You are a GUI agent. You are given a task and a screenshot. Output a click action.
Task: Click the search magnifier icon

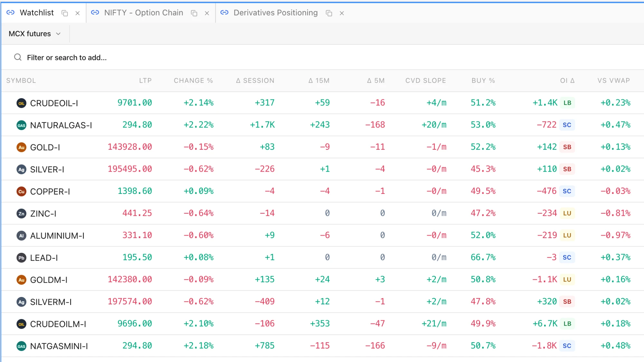pos(18,57)
